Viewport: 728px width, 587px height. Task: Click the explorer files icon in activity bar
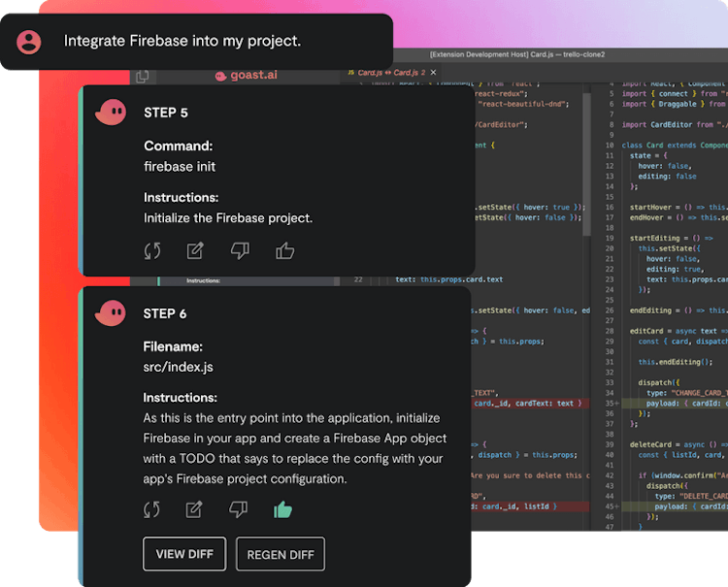(x=143, y=76)
